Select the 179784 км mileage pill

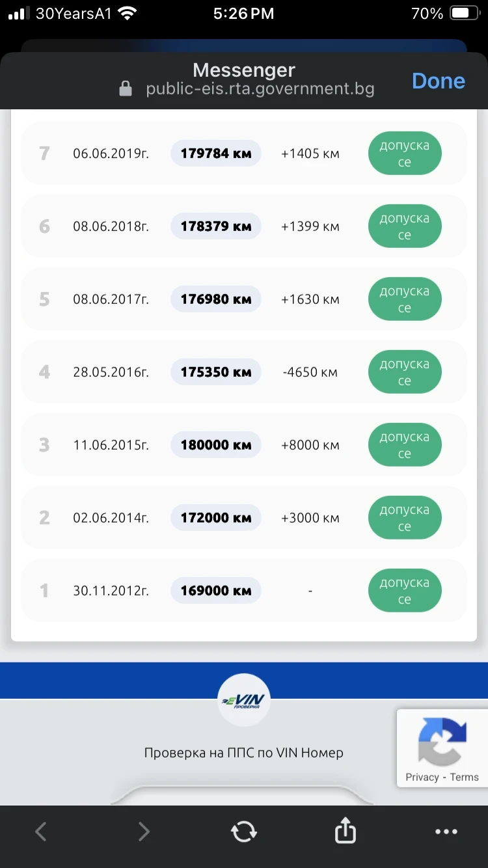[216, 154]
